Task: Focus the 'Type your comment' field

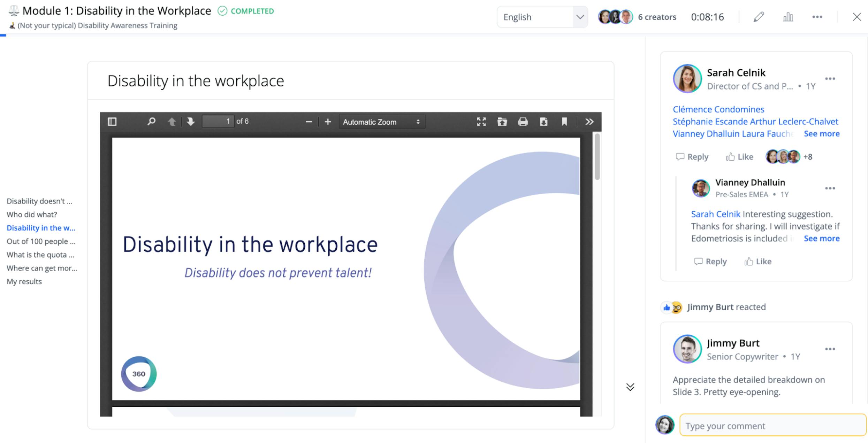Action: click(x=772, y=426)
